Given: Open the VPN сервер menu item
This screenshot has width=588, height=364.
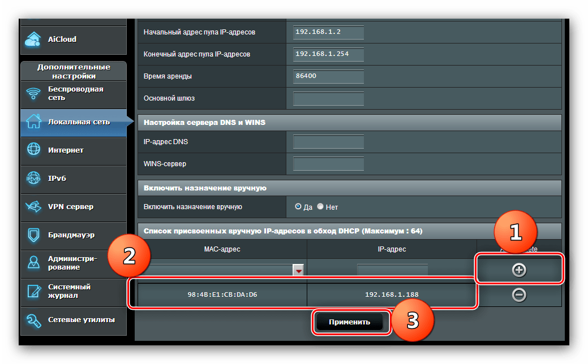Looking at the screenshot, I should 74,208.
